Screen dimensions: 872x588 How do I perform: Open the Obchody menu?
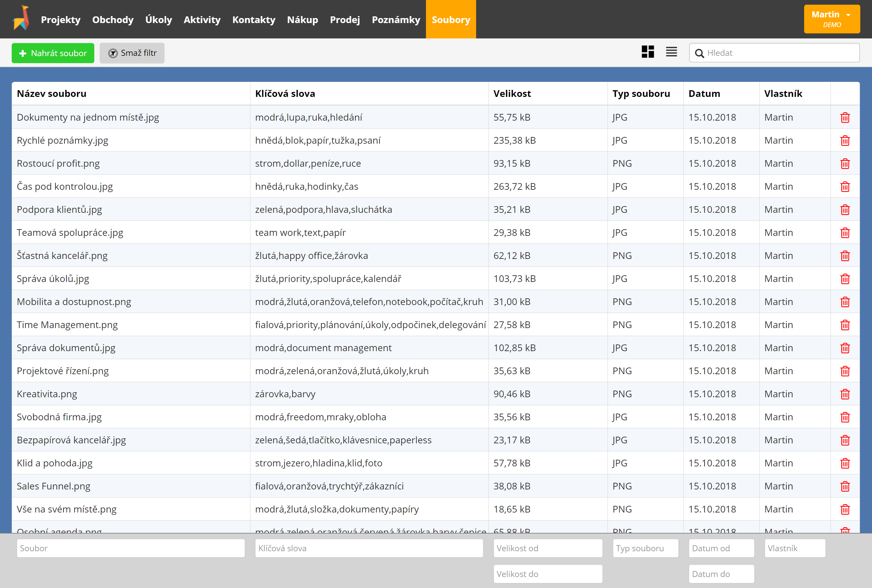pyautogui.click(x=113, y=19)
